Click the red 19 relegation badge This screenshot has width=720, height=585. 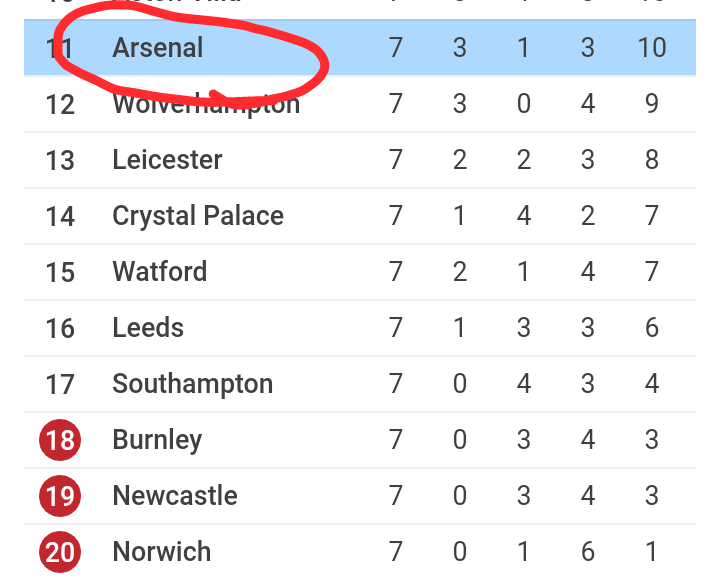[60, 496]
